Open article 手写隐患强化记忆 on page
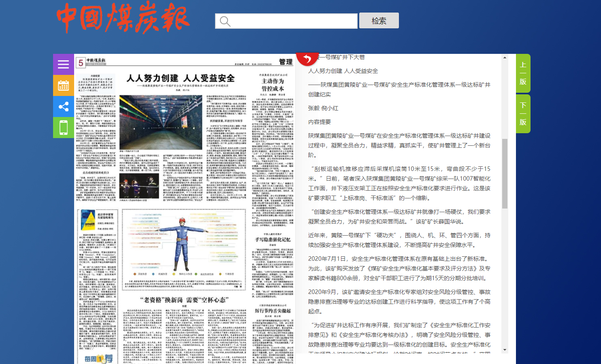 pyautogui.click(x=273, y=240)
